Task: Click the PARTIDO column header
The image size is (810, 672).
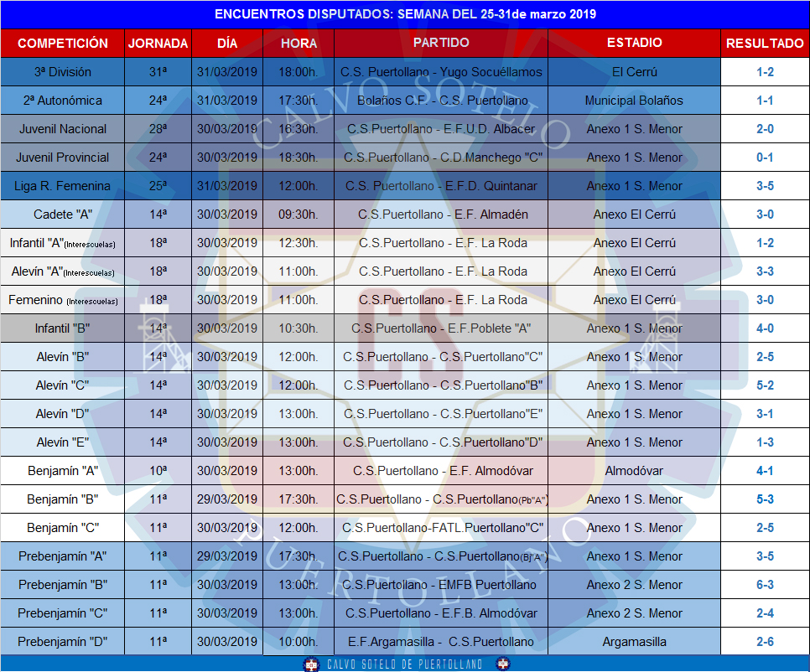Action: (441, 44)
